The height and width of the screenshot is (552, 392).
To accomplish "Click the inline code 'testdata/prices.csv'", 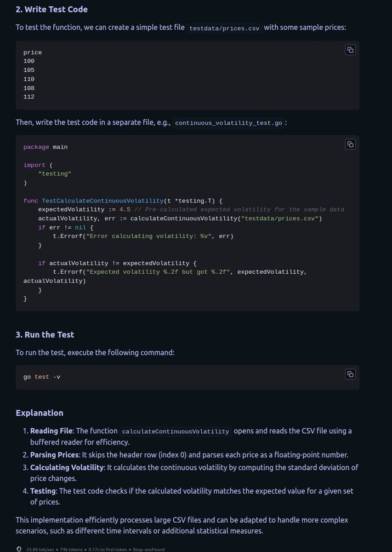I will pos(224,28).
